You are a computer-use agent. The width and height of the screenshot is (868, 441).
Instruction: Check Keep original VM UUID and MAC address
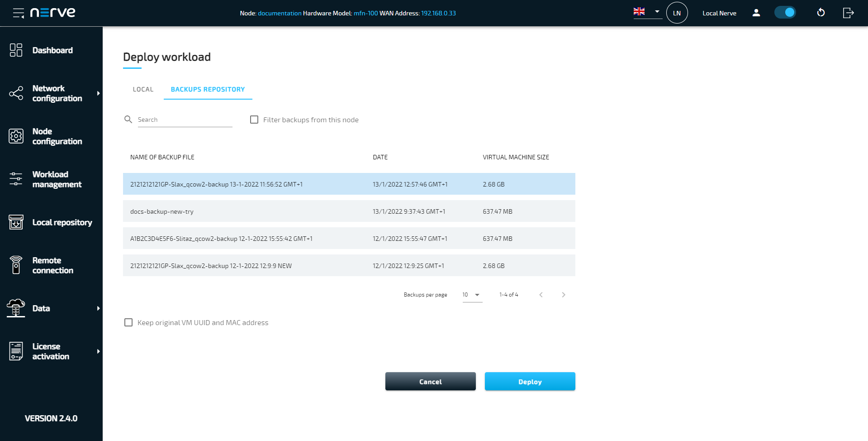[128, 322]
